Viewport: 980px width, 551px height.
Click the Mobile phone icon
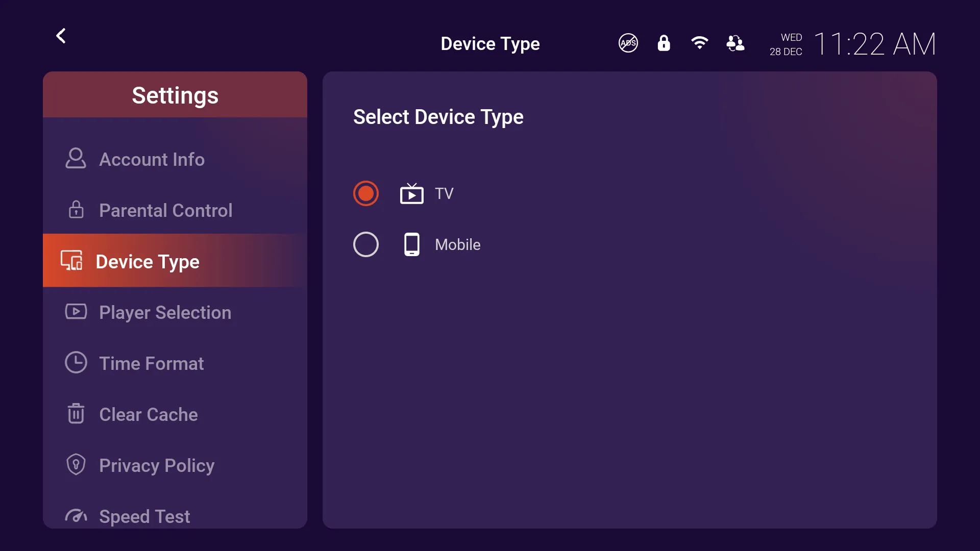[412, 244]
